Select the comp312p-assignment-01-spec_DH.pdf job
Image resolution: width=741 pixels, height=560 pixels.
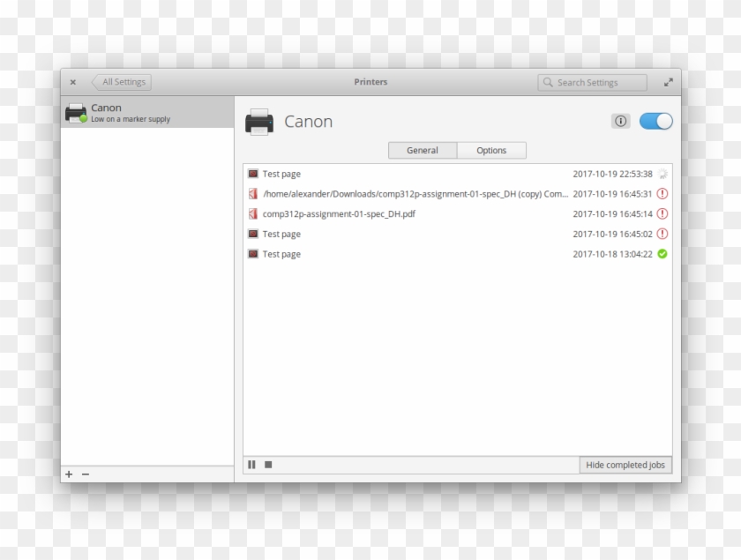coord(458,213)
